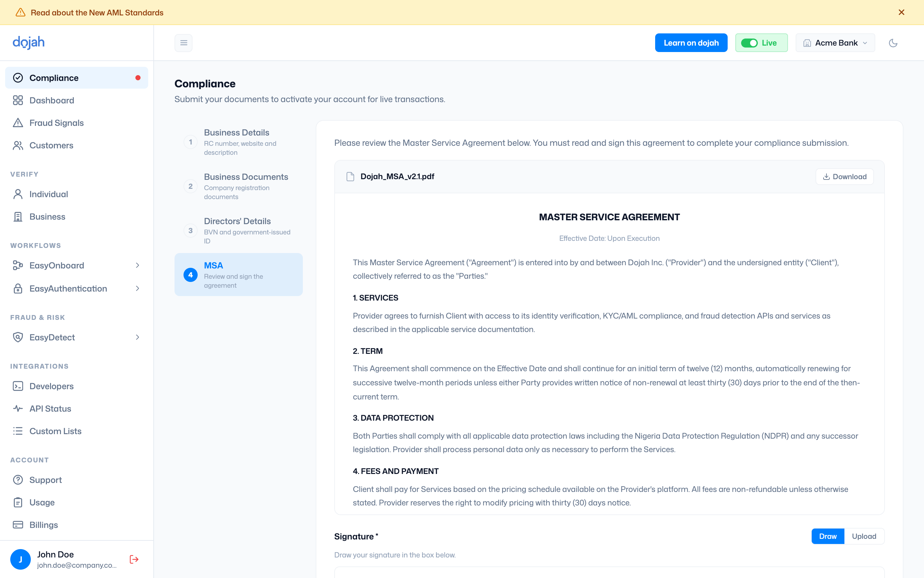This screenshot has height=578, width=924.
Task: Open API Status page
Action: 76,409
